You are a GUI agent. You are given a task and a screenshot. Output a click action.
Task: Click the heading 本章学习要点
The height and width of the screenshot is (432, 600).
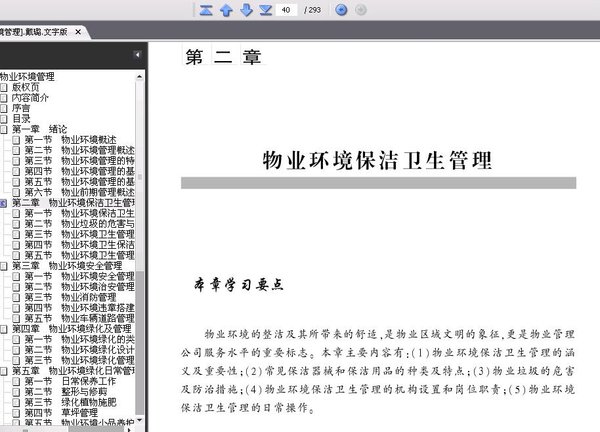click(239, 285)
